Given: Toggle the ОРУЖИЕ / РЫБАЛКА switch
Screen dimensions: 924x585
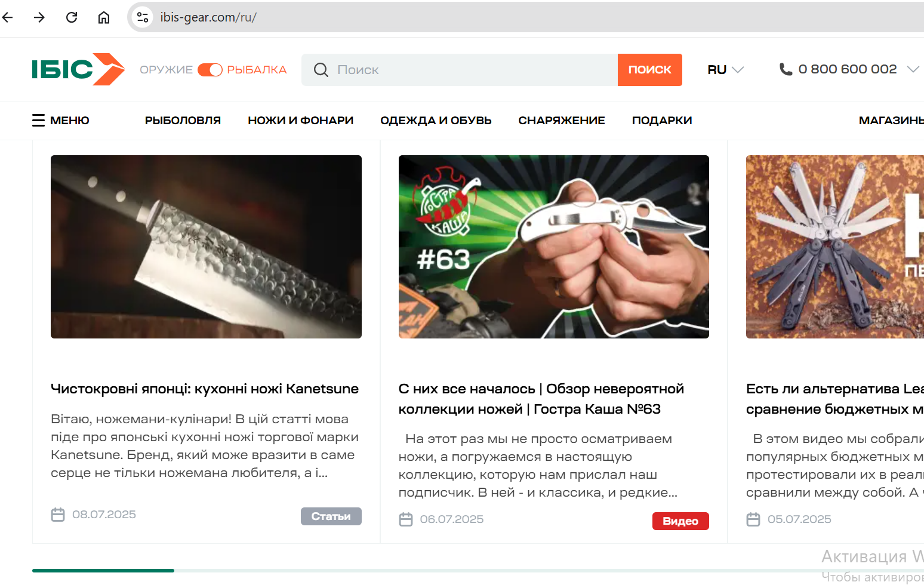Looking at the screenshot, I should (x=210, y=70).
